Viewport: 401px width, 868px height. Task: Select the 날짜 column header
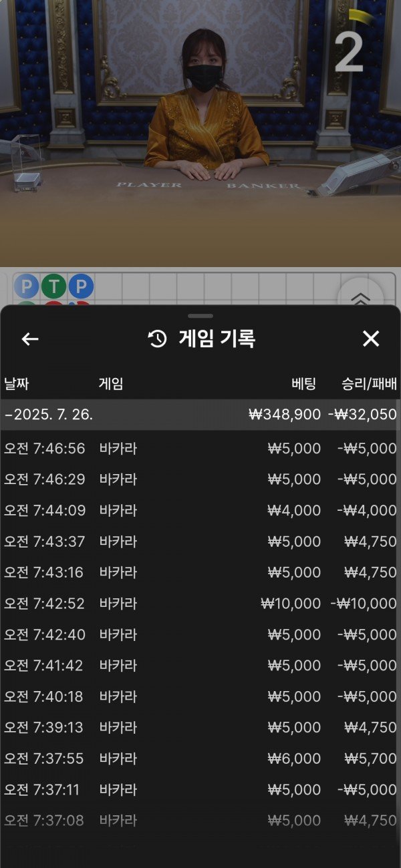17,384
